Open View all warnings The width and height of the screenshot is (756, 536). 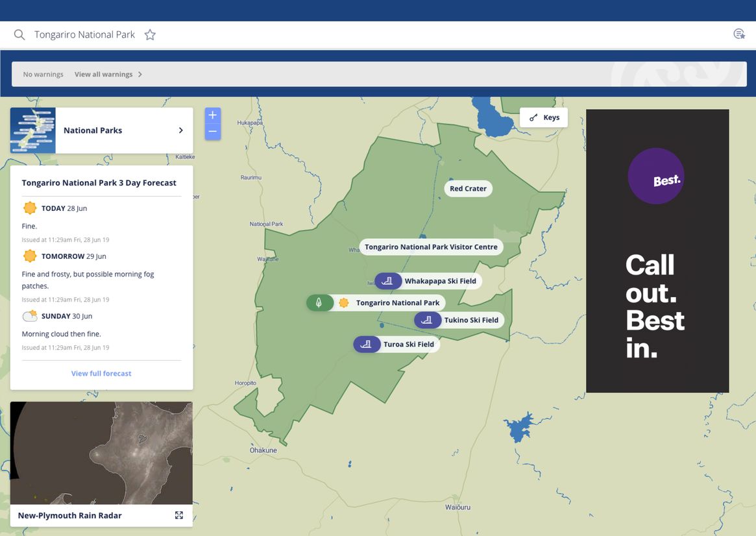click(x=108, y=75)
